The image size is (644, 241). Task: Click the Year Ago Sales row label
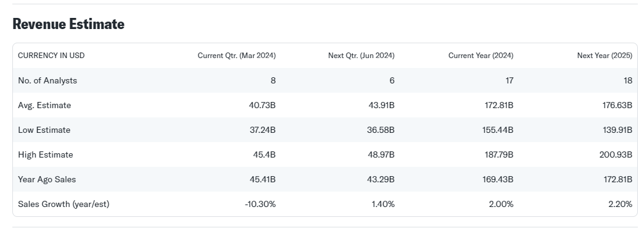click(47, 179)
